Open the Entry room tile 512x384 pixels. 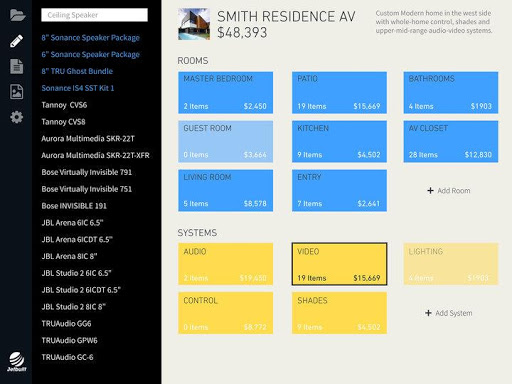(x=339, y=191)
